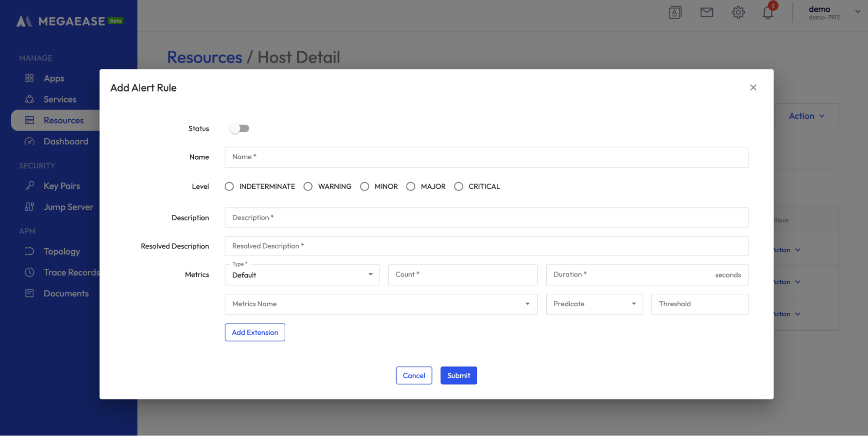Viewport: 868px width, 436px height.
Task: Open the Predicate dropdown
Action: click(594, 304)
